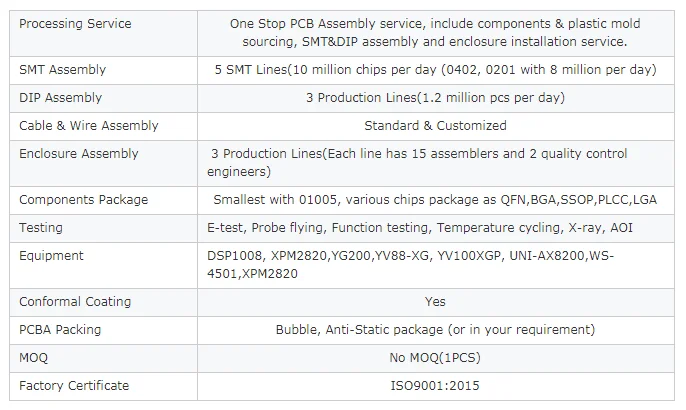The image size is (686, 410).
Task: Select the Equipment row label
Action: pos(51,256)
